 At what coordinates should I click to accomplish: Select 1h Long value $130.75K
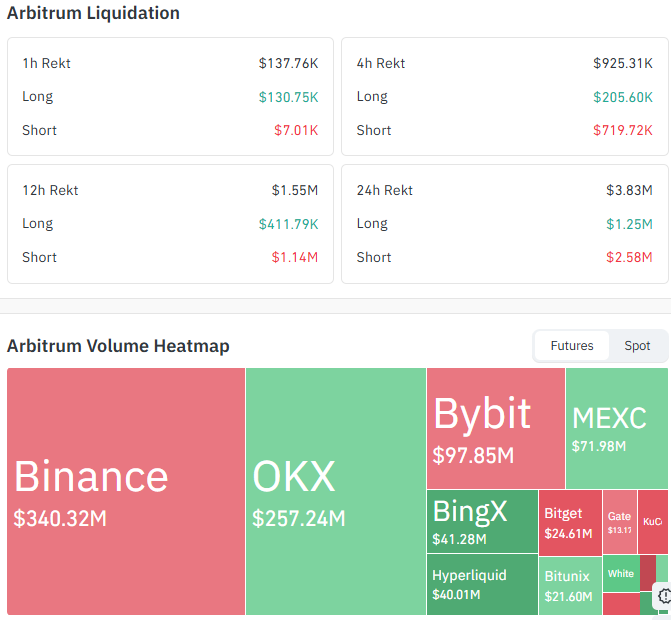288,97
